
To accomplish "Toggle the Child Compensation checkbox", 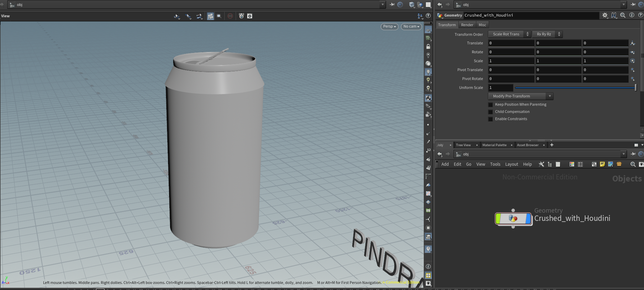I will (490, 112).
